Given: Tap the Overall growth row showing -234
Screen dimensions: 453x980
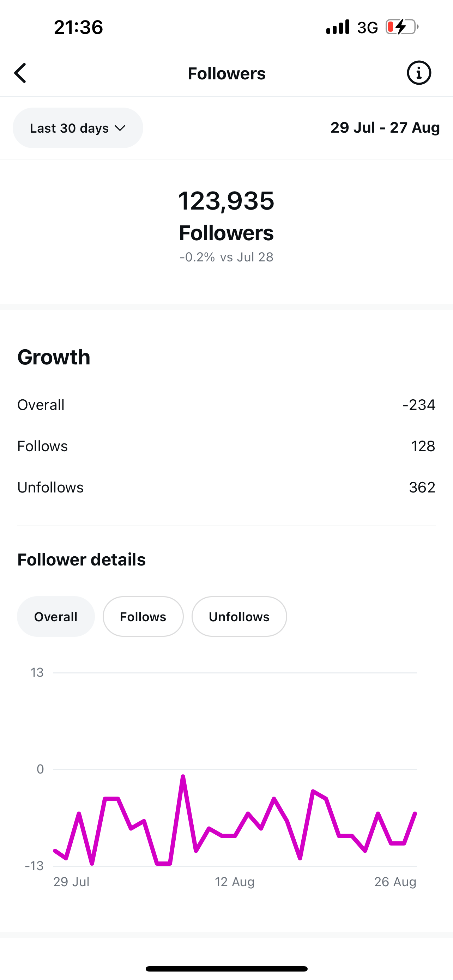Looking at the screenshot, I should 226,405.
